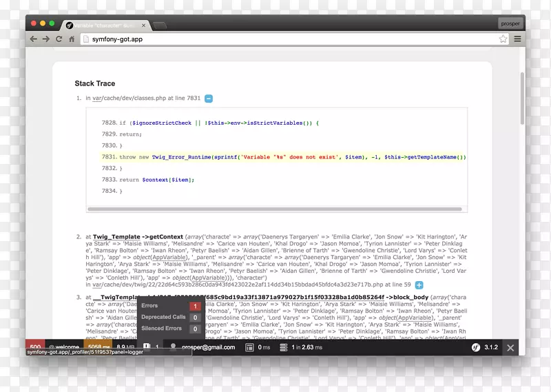Click the 5058 ms request time in the toolbar

coord(98,347)
